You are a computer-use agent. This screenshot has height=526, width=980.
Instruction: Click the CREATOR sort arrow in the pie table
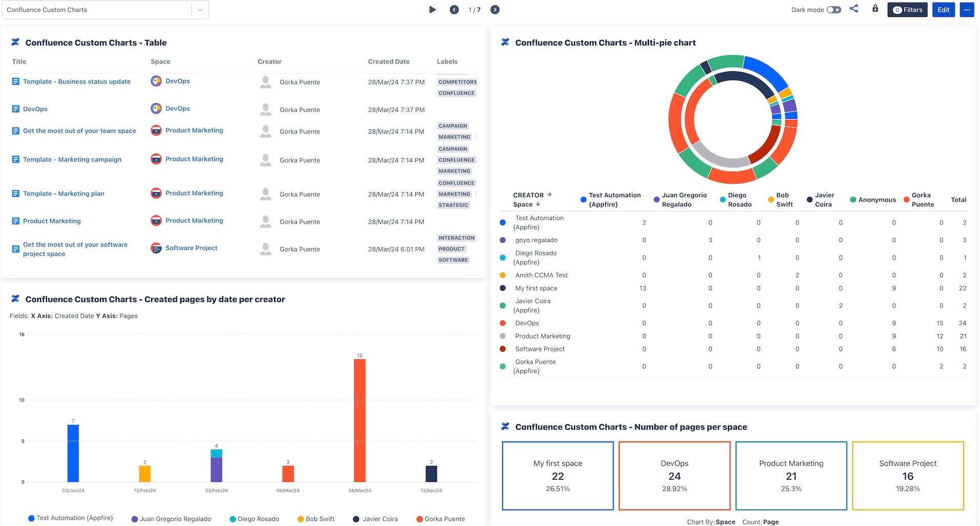click(548, 194)
